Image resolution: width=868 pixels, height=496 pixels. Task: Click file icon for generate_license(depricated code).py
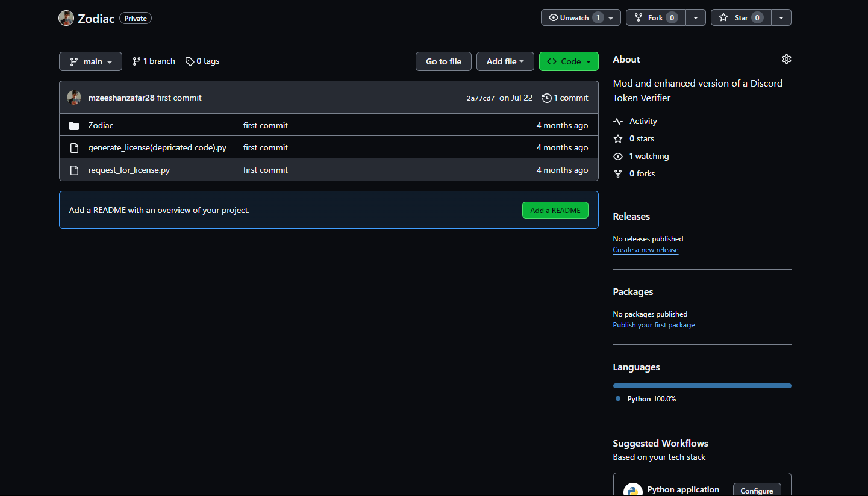[74, 147]
